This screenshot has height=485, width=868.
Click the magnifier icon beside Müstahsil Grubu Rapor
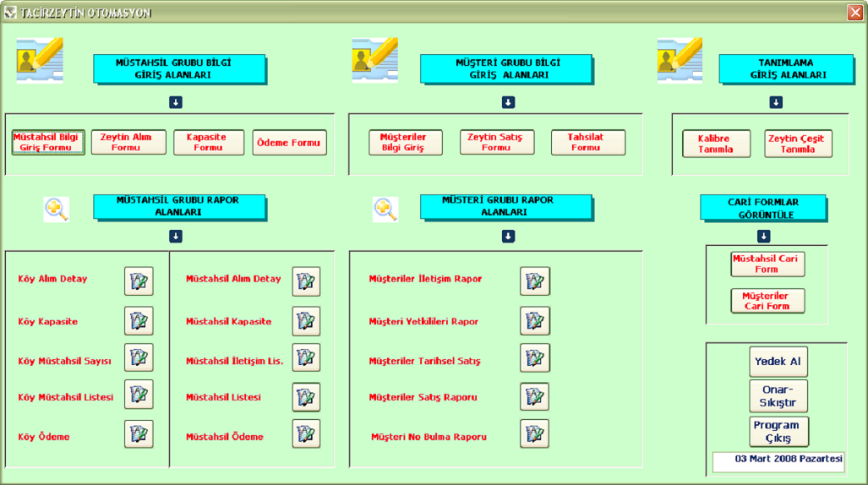(57, 210)
